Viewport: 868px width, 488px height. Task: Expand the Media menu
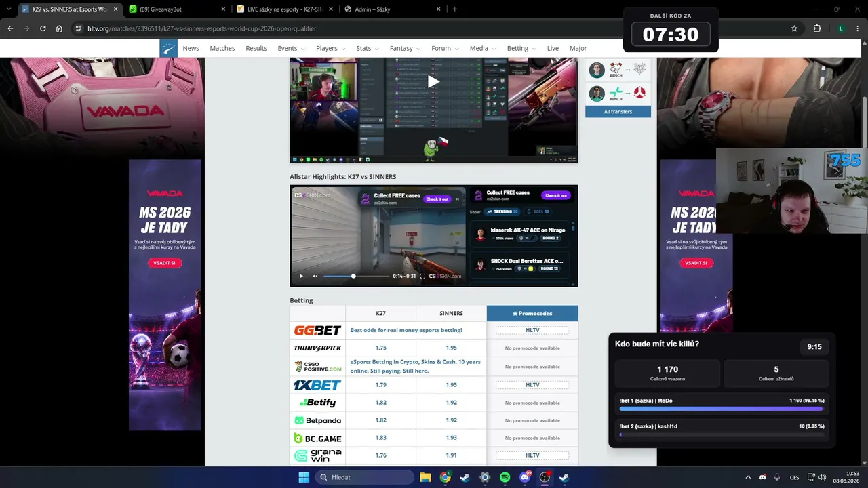coord(483,48)
